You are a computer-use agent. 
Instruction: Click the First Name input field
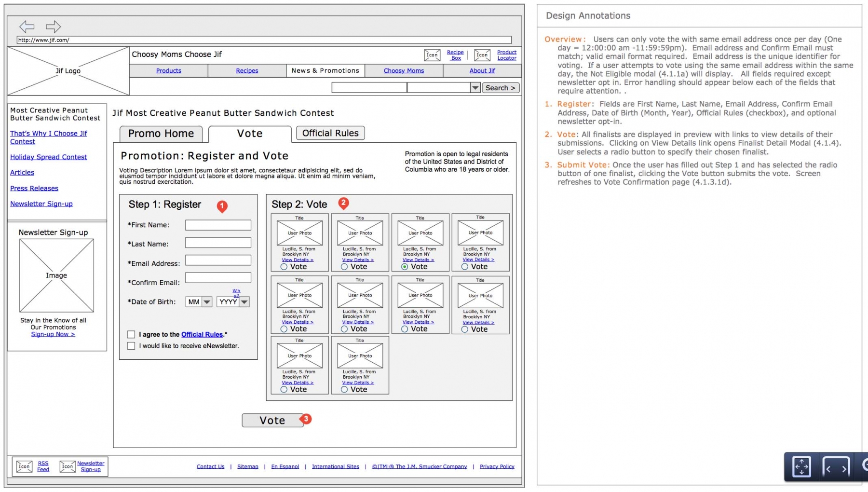coord(218,225)
